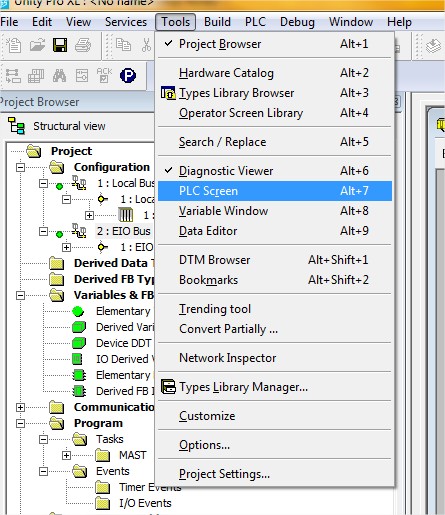Collapse the Events tree node
445x515 pixels.
pos(43,471)
